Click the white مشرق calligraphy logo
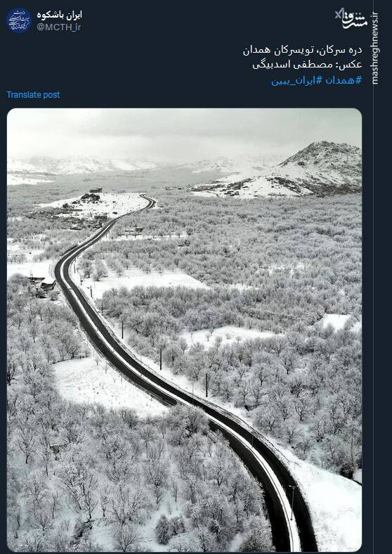The width and height of the screenshot is (392, 554). coord(355,20)
